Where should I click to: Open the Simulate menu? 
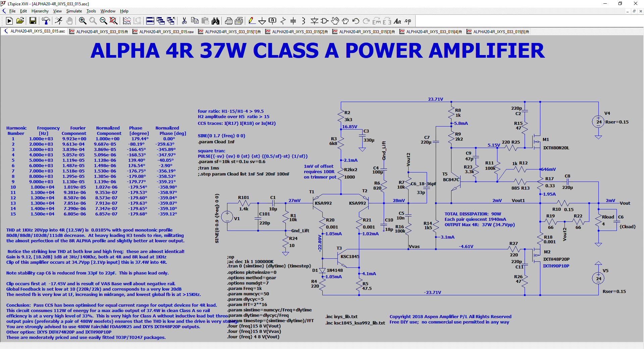(x=74, y=11)
